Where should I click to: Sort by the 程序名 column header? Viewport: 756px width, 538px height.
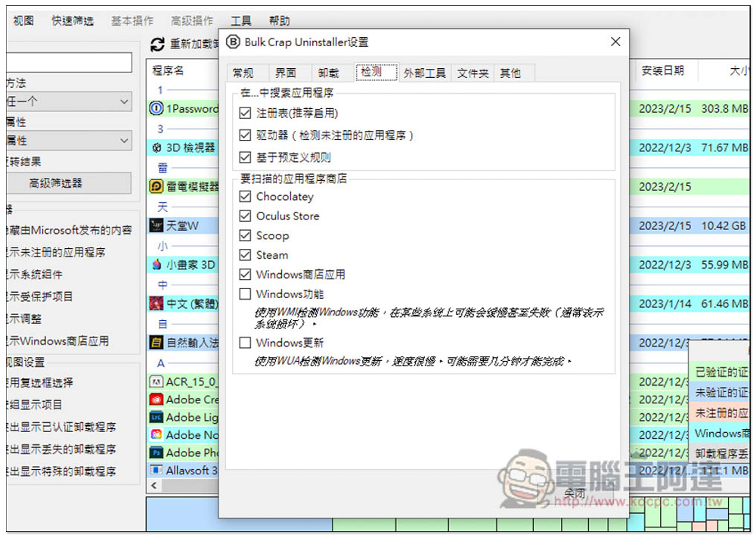169,70
